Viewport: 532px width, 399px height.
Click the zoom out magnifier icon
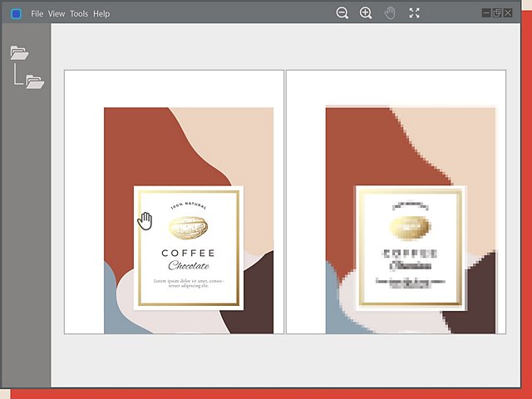click(342, 13)
